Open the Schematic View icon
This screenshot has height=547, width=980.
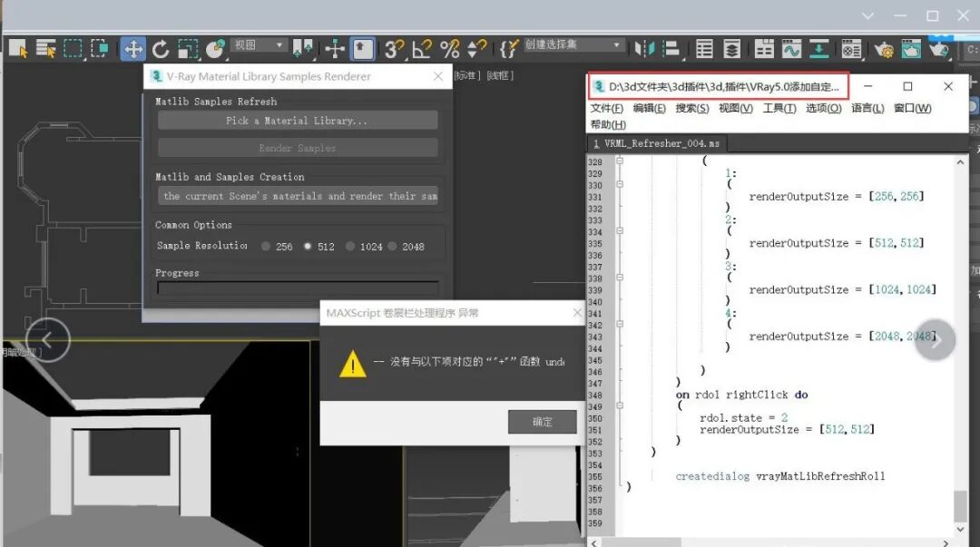click(x=818, y=48)
